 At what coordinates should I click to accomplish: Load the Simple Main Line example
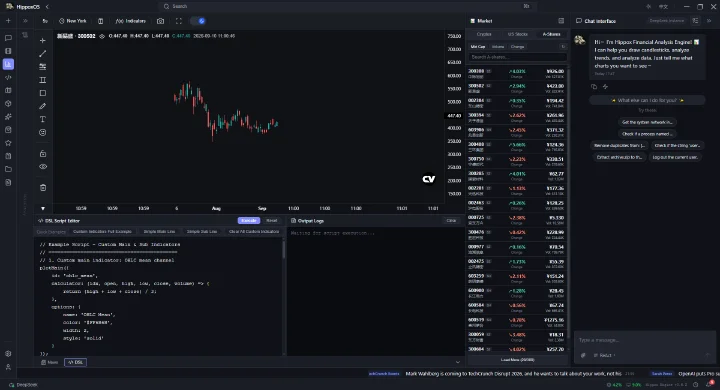tap(159, 232)
